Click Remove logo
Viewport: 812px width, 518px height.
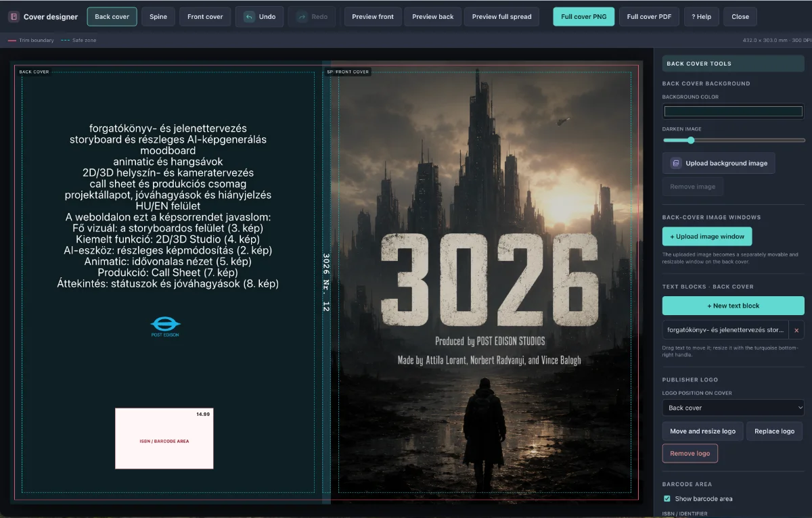(x=690, y=454)
